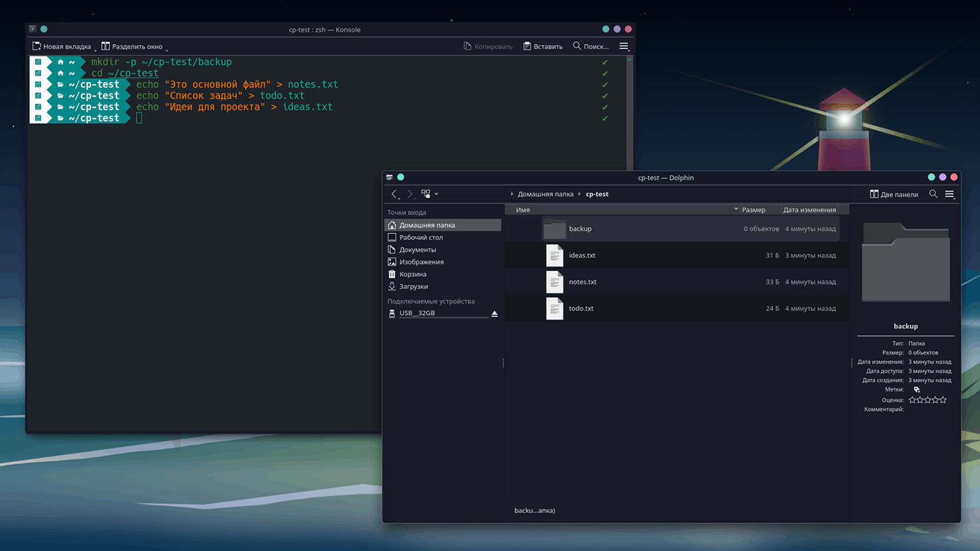Click the Вставить button in Konsole
Viewport: 980px width, 551px height.
tap(543, 46)
